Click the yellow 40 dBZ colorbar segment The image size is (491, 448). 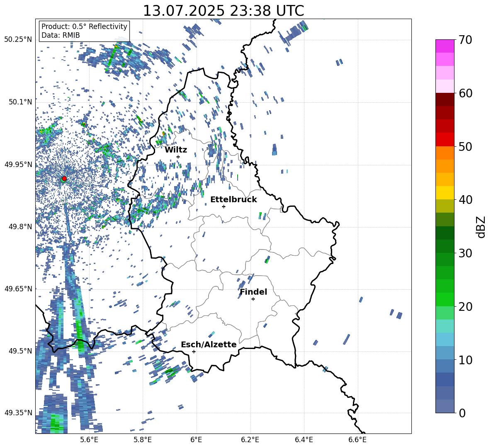(x=445, y=193)
